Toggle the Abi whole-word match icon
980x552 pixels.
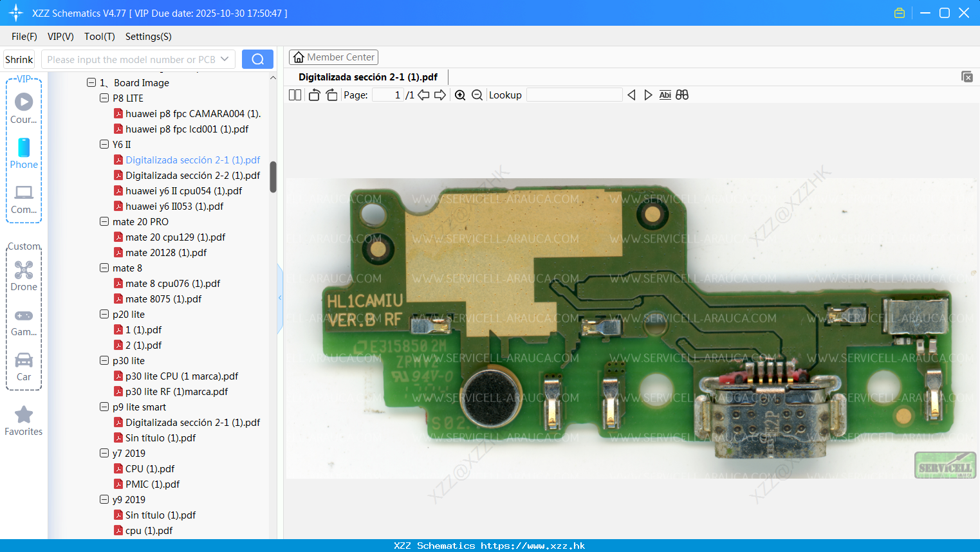(665, 95)
